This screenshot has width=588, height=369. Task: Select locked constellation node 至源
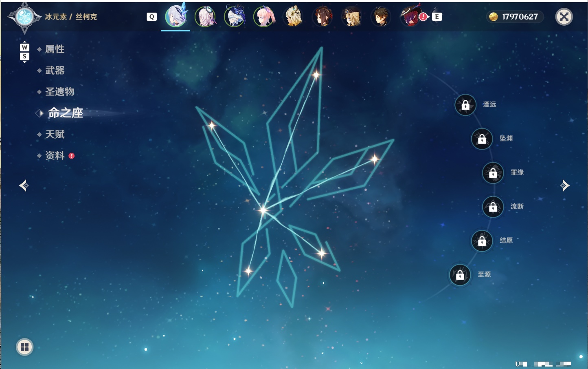click(x=460, y=275)
